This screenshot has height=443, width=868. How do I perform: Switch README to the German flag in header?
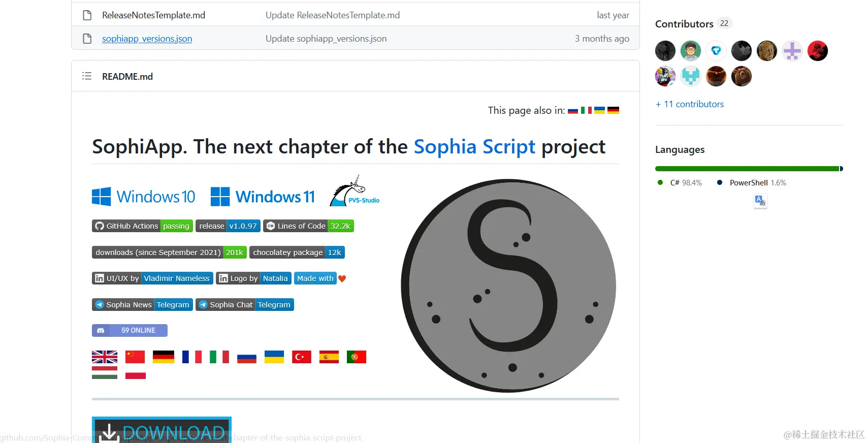tap(613, 110)
